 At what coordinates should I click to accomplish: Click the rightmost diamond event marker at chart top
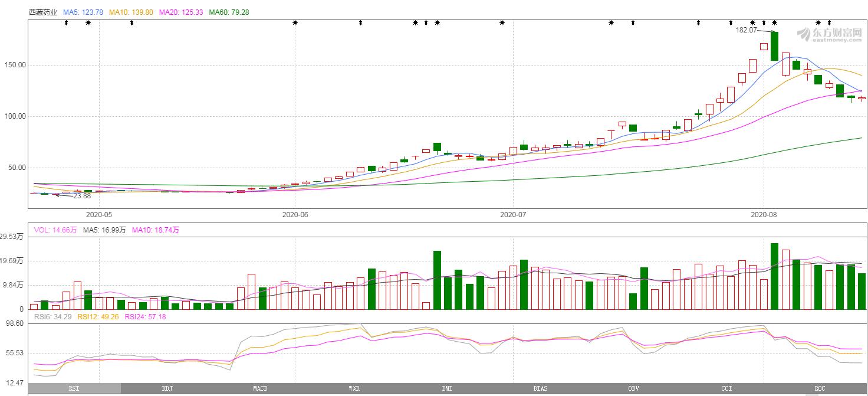coord(829,23)
